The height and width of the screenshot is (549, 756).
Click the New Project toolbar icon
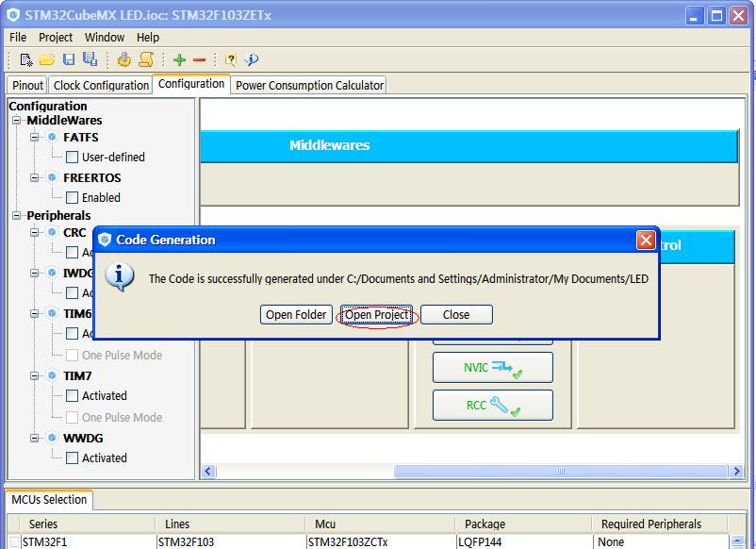click(25, 59)
